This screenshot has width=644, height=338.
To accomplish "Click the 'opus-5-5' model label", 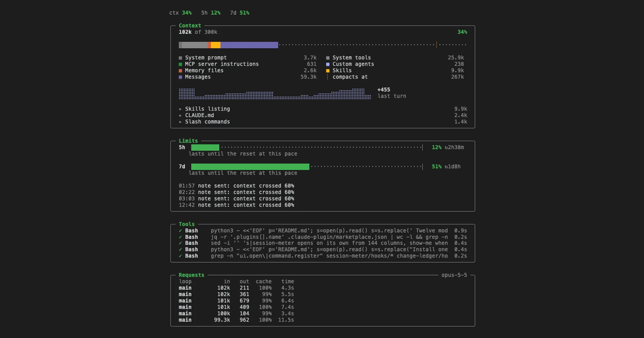I will 454,275.
